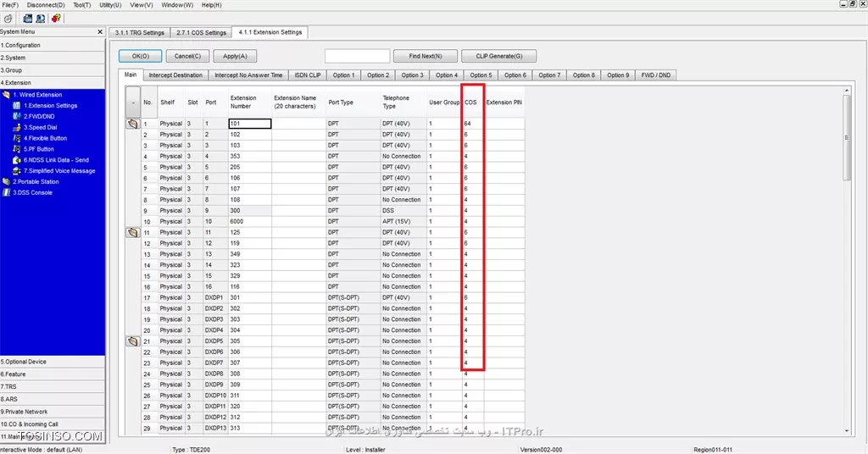
Task: Select the 2.Portable Station tree item
Action: 36,181
